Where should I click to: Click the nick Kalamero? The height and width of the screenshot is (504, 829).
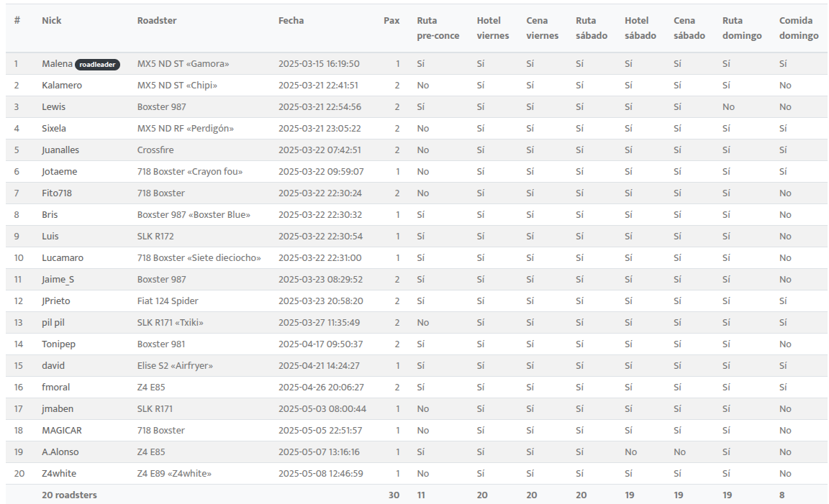pos(62,86)
